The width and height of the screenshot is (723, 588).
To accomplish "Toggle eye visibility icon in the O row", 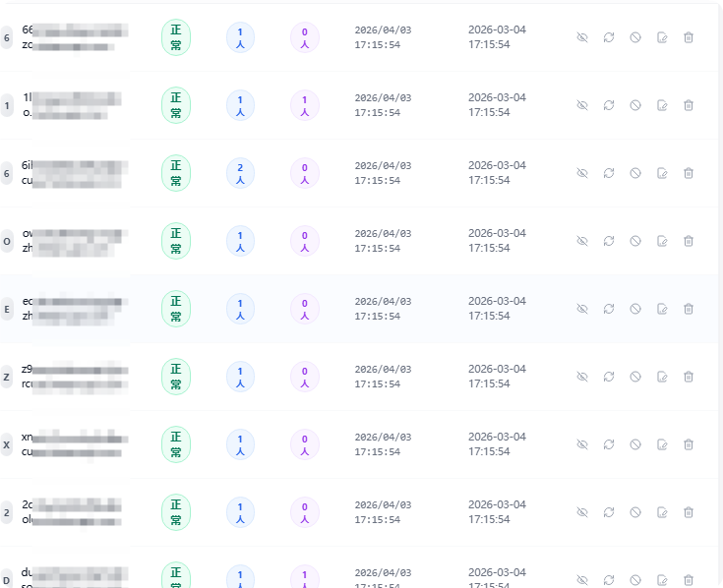I will click(x=582, y=241).
